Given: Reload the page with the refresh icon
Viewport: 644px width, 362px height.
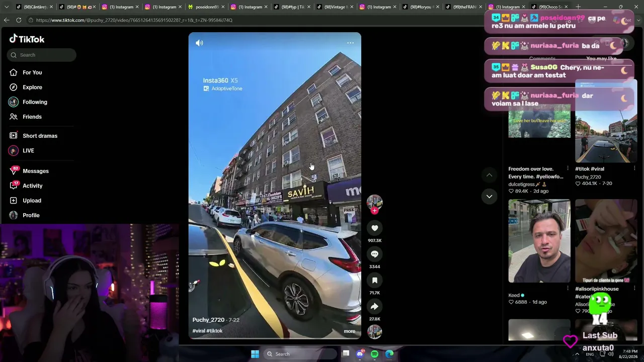Looking at the screenshot, I should (x=19, y=20).
